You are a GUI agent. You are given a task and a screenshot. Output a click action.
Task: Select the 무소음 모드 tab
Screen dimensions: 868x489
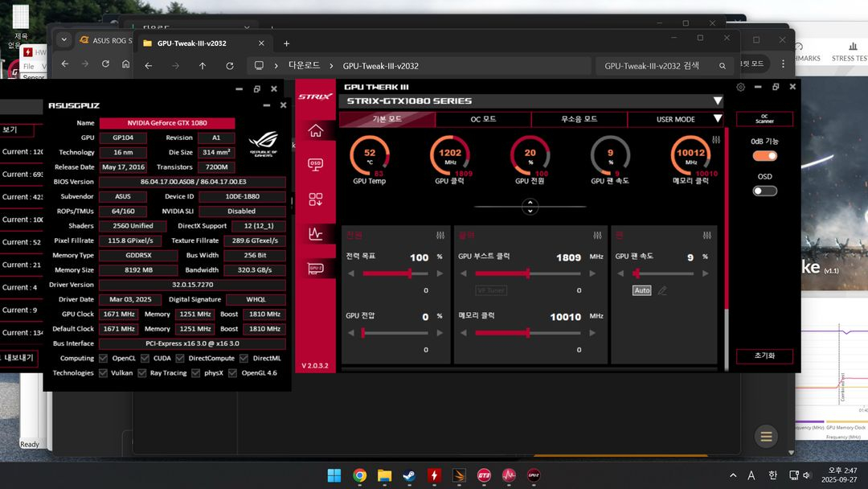click(x=579, y=119)
